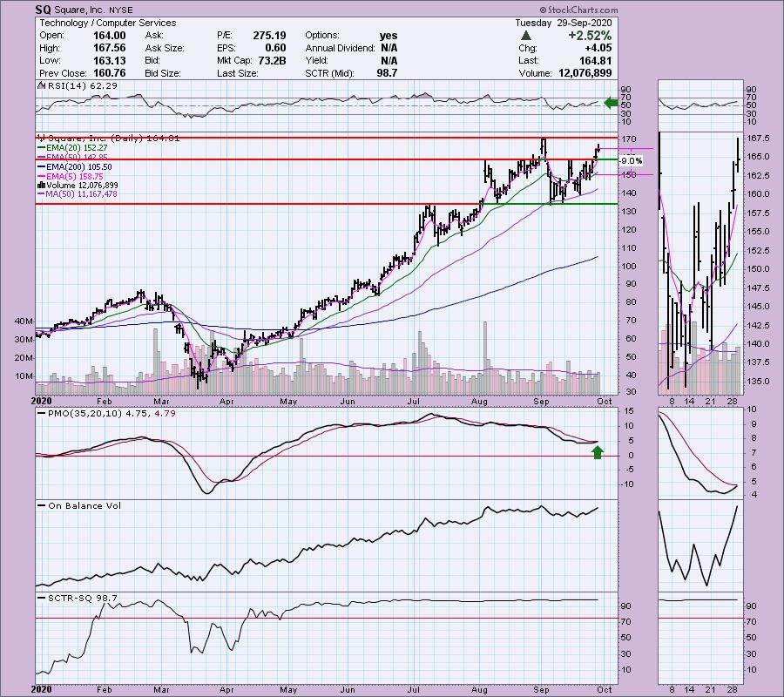Click the '-9.0%' annotation label
Image resolution: width=784 pixels, height=697 pixels.
(x=631, y=161)
